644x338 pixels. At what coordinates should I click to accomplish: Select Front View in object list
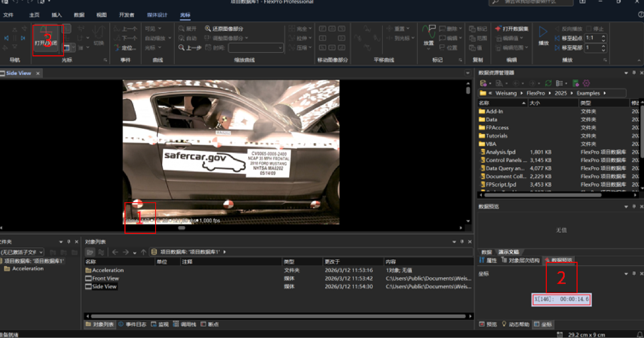tap(105, 278)
